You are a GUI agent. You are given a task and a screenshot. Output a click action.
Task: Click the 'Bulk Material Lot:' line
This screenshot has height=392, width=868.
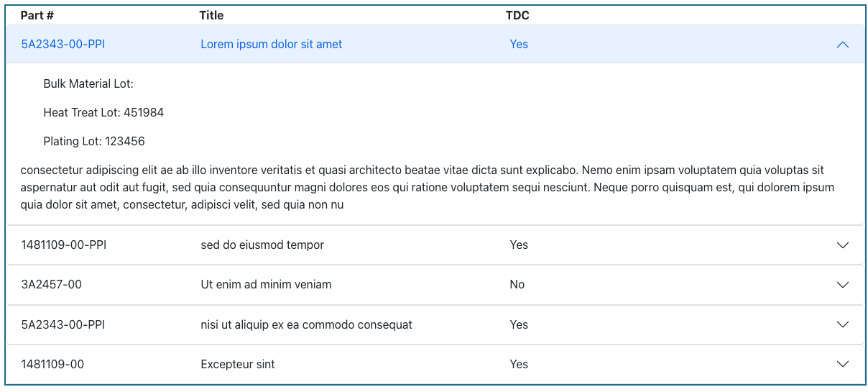pyautogui.click(x=88, y=84)
